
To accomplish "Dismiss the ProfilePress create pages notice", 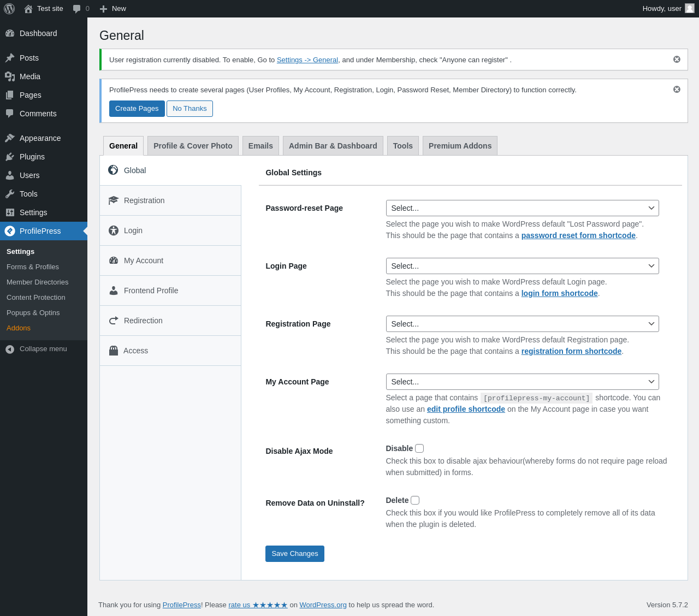I will 677,90.
